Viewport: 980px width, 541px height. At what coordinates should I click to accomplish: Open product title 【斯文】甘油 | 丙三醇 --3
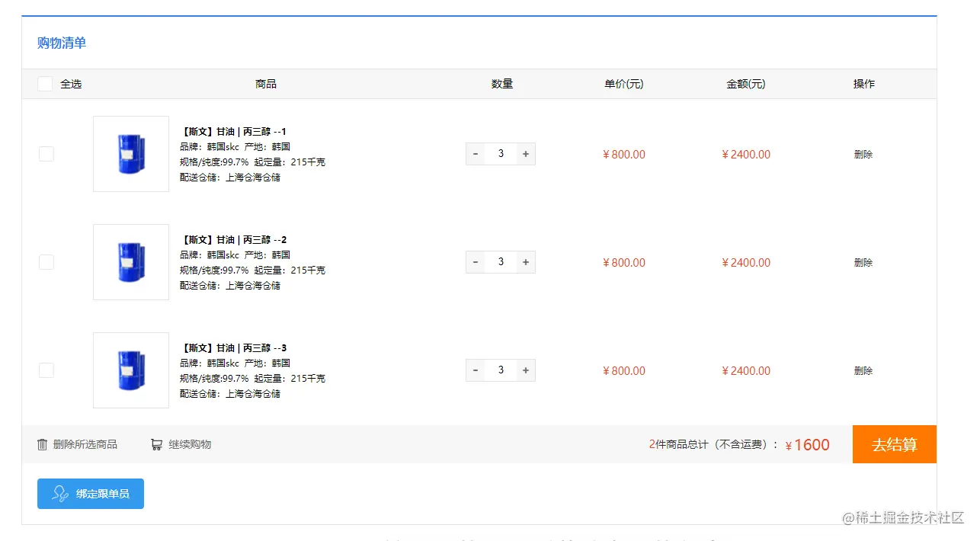point(233,348)
